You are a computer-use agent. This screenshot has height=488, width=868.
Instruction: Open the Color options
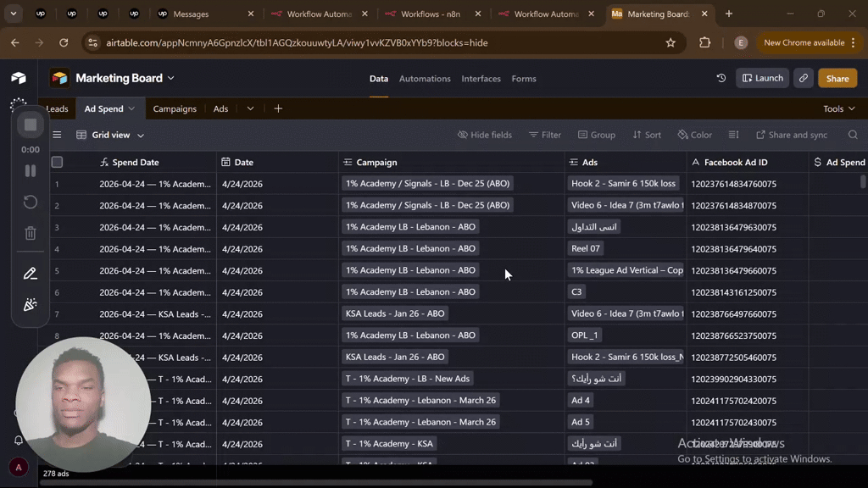(695, 135)
